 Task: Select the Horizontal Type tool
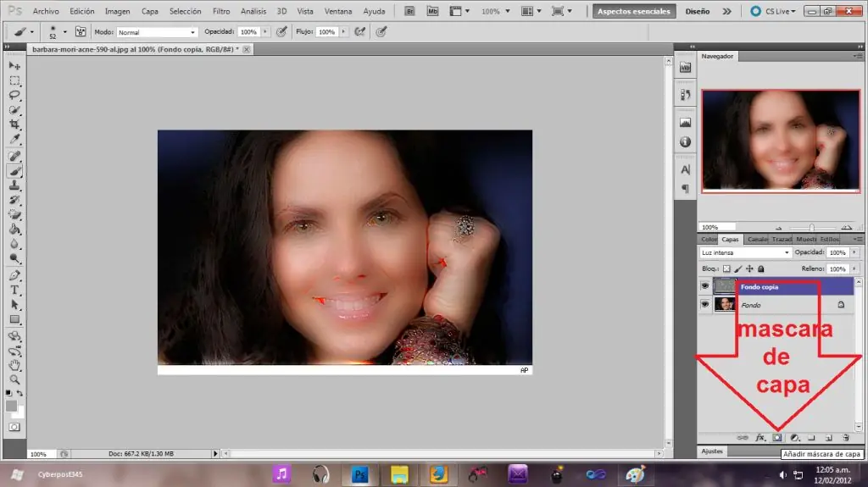click(x=14, y=290)
